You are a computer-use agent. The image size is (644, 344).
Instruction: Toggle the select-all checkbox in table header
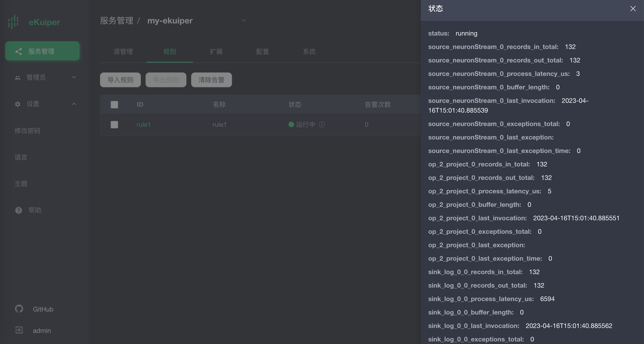114,105
